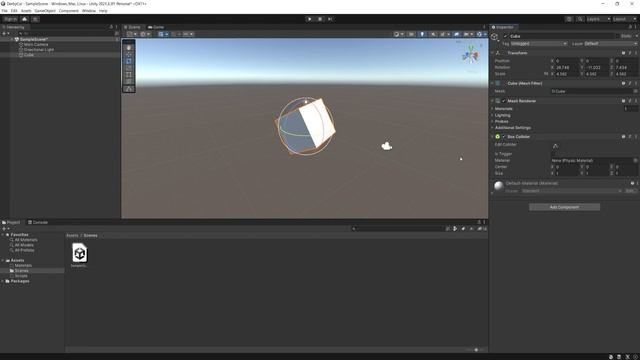Open scene camera settings dropdown

pos(468,34)
